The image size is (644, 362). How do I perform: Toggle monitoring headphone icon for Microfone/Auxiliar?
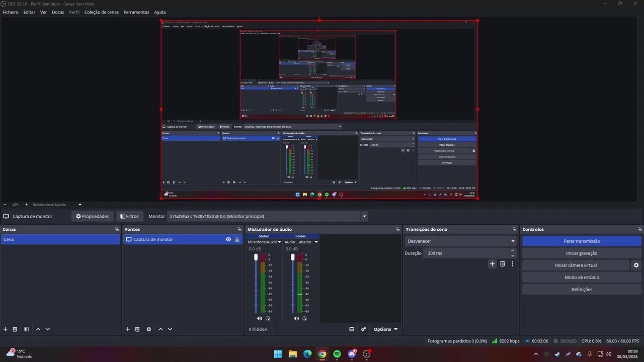pos(268,318)
